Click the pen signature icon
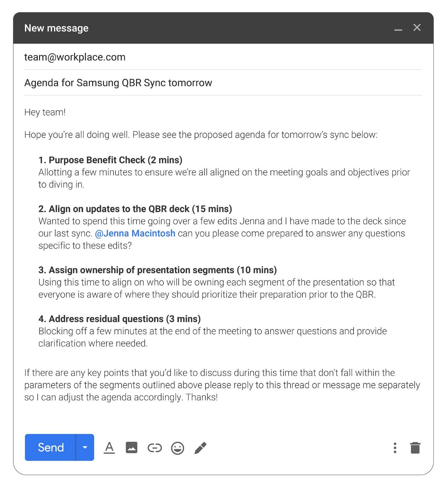The image size is (448, 489). tap(200, 448)
